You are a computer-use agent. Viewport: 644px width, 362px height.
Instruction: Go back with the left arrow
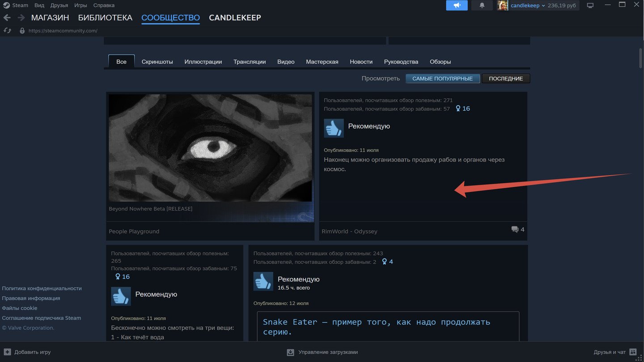click(7, 17)
